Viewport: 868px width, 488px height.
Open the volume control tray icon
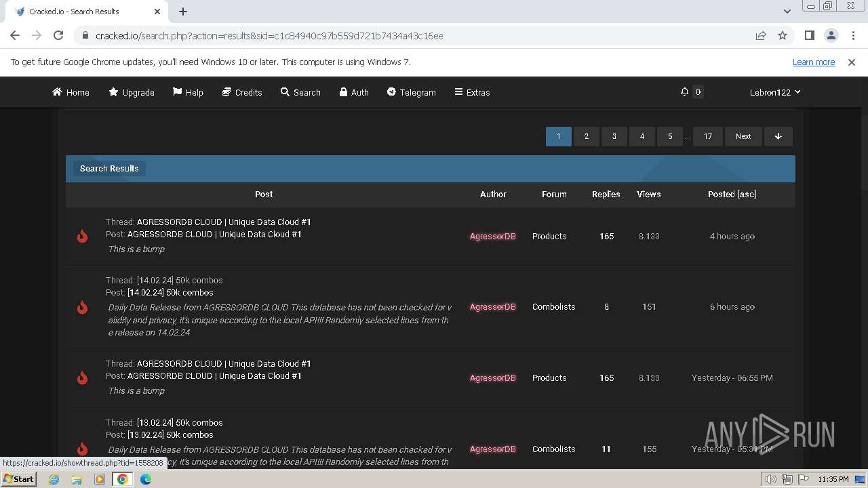click(x=771, y=479)
